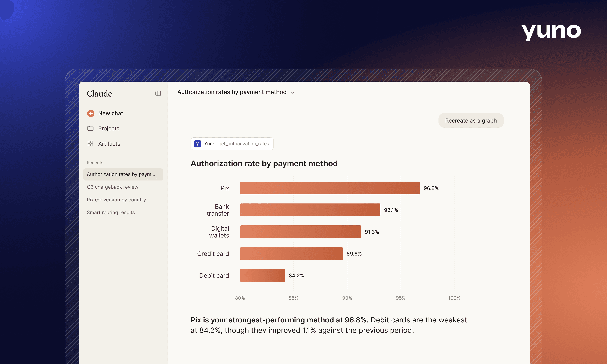Click the Digital wallets axis label
The height and width of the screenshot is (364, 607).
(x=219, y=232)
